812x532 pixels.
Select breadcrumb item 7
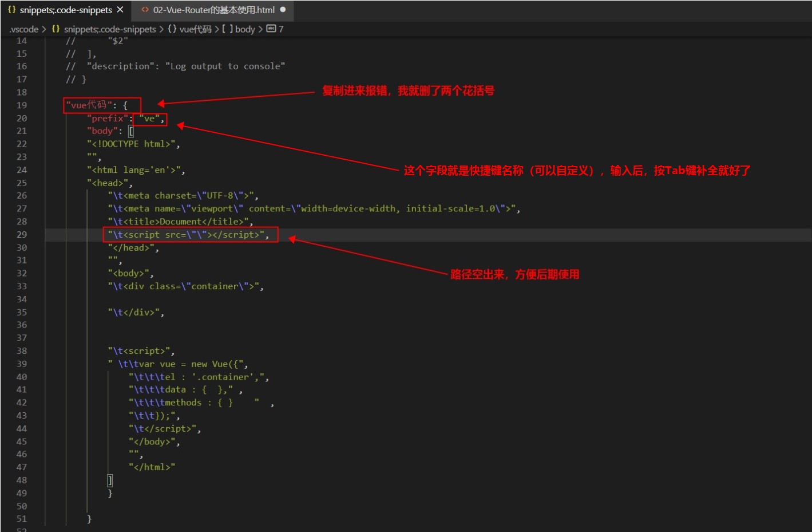(x=281, y=29)
